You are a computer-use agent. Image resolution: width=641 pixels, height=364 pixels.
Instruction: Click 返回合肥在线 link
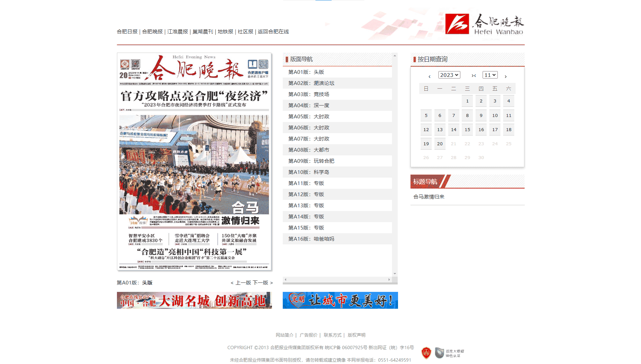click(x=273, y=32)
